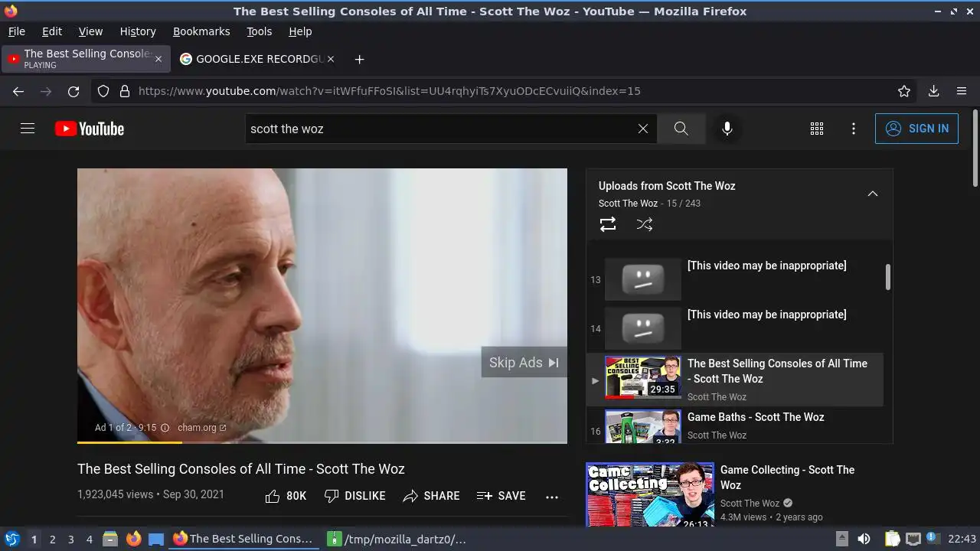Launch Firefox from the taskbar launcher

click(x=134, y=539)
